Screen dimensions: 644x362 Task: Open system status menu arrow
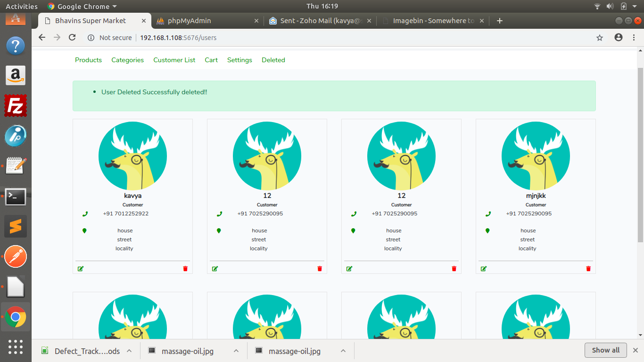click(636, 6)
